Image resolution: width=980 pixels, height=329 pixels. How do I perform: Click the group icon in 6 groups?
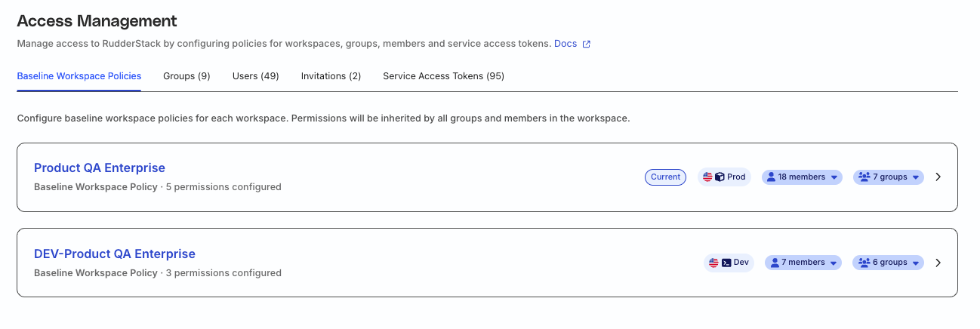click(x=864, y=263)
